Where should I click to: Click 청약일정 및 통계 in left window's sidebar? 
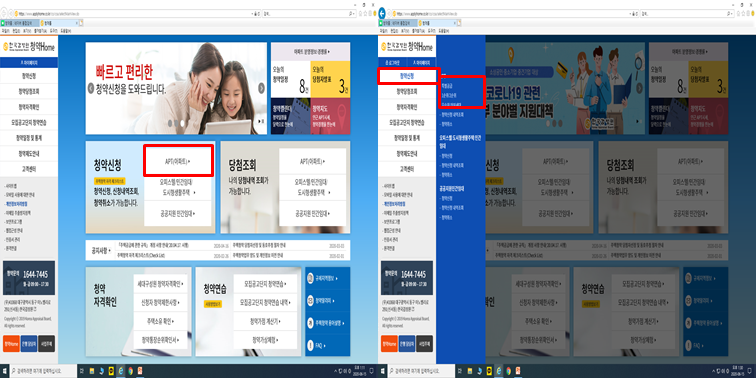(29, 138)
